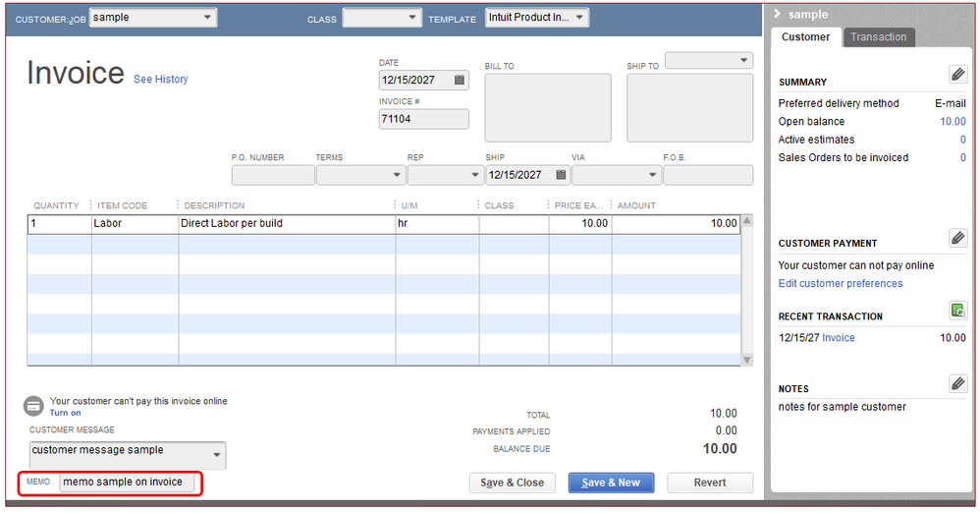Click the Class column header in table
This screenshot has width=980, height=513.
499,205
